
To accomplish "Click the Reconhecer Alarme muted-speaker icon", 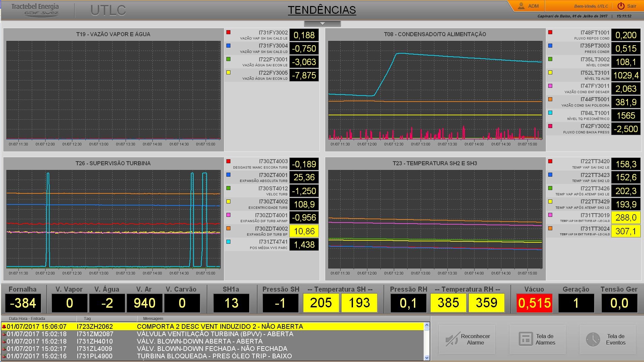I will [x=452, y=339].
